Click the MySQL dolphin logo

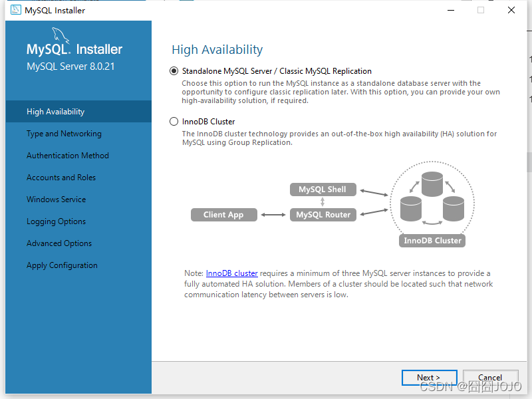[61, 35]
